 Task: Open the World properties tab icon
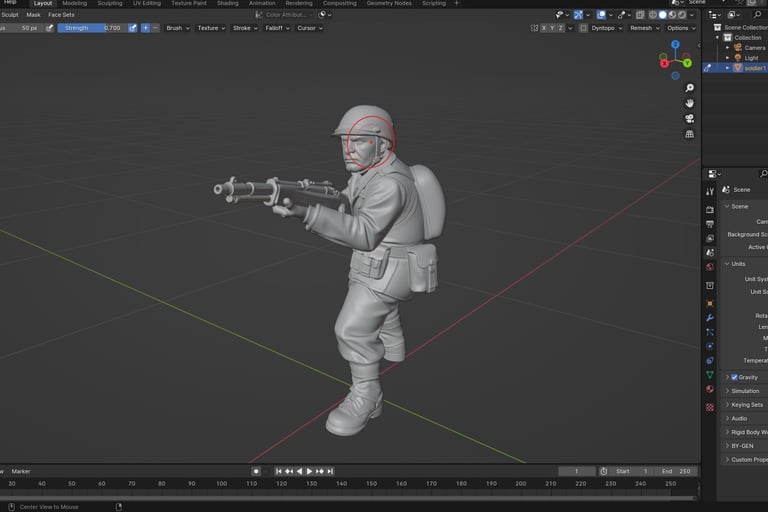pyautogui.click(x=710, y=267)
